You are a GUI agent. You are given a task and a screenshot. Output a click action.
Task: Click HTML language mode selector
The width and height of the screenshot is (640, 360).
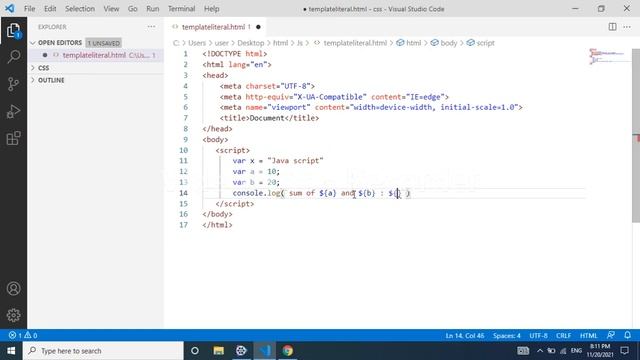point(588,336)
